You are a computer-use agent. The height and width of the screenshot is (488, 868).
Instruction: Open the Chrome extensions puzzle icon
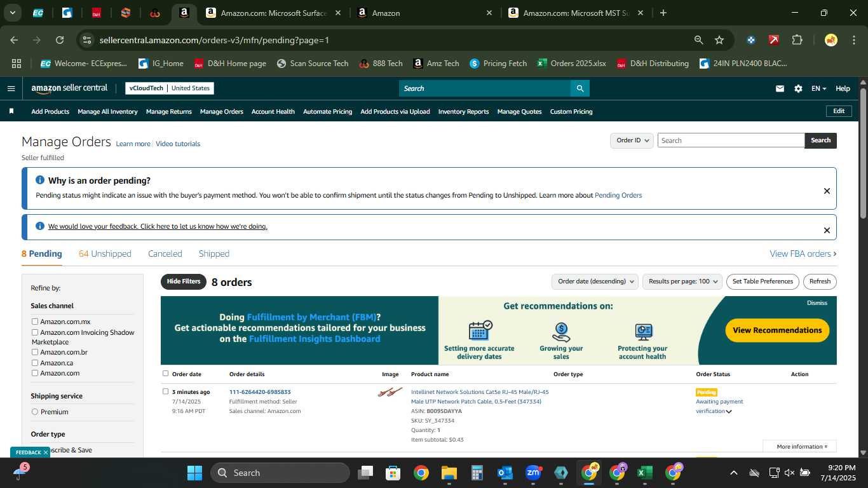click(797, 40)
